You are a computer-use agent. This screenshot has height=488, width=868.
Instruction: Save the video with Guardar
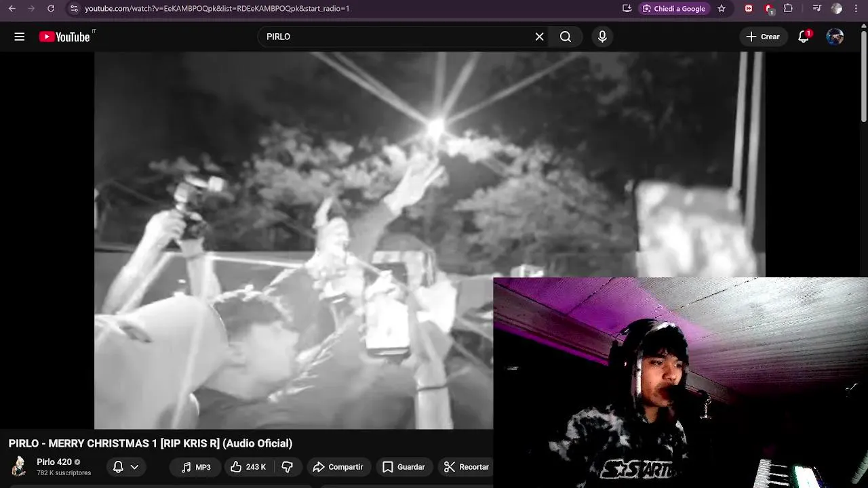click(403, 467)
